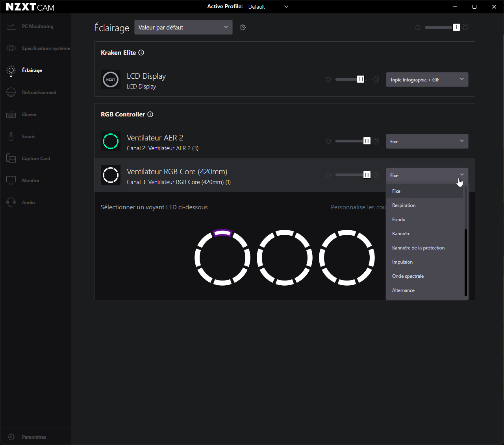Click the global lighting brightness slider

click(x=443, y=28)
